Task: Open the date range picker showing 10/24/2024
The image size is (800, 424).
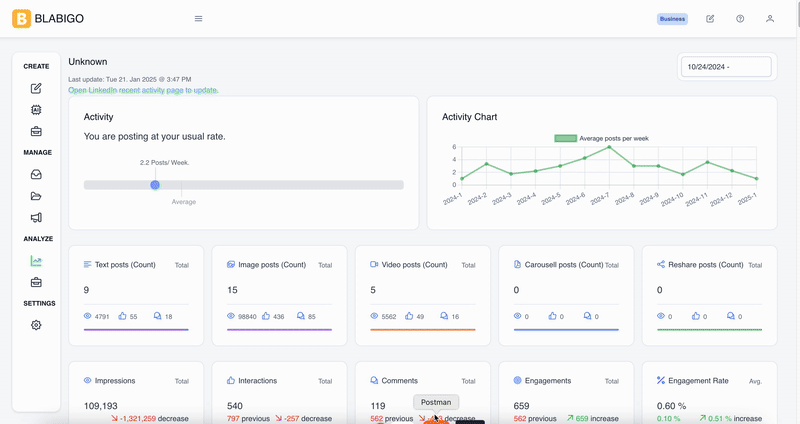Action: (x=726, y=67)
